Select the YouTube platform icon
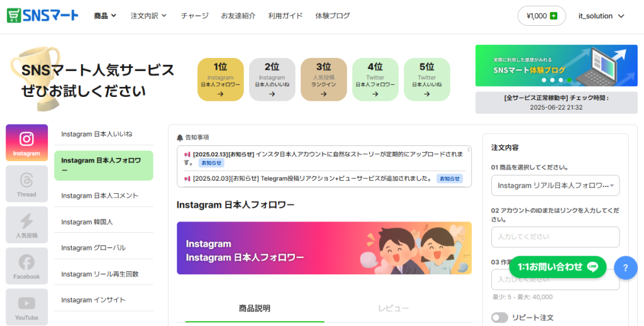This screenshot has height=326, width=644. (26, 306)
